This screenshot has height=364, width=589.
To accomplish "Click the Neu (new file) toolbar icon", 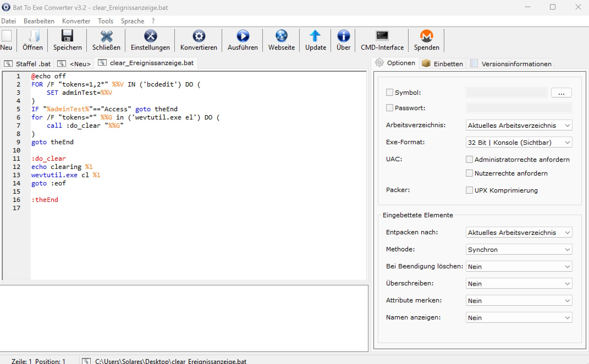I will [x=7, y=36].
